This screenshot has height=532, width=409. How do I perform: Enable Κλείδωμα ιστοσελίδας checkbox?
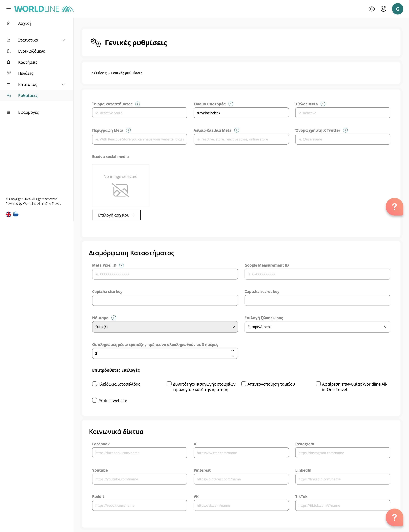[x=95, y=384]
